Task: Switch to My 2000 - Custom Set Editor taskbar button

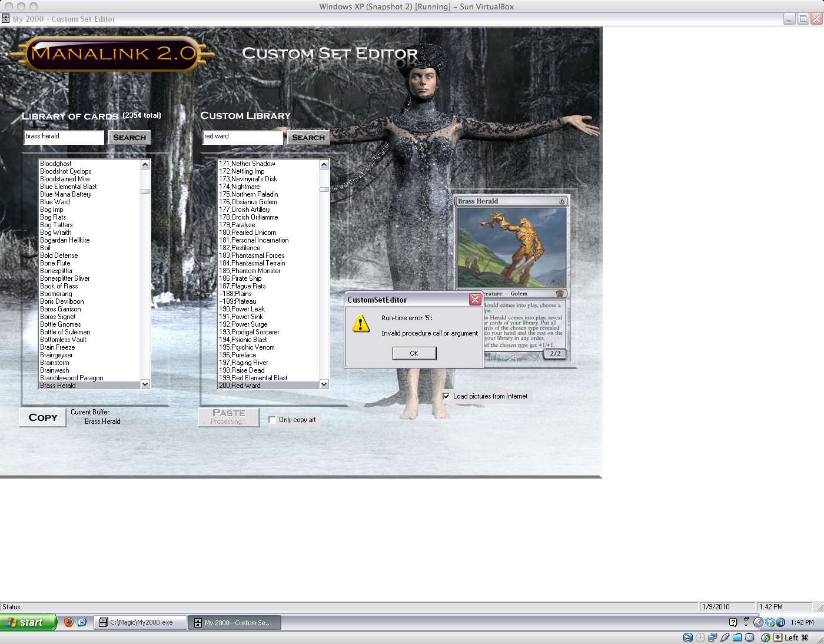Action: [234, 622]
